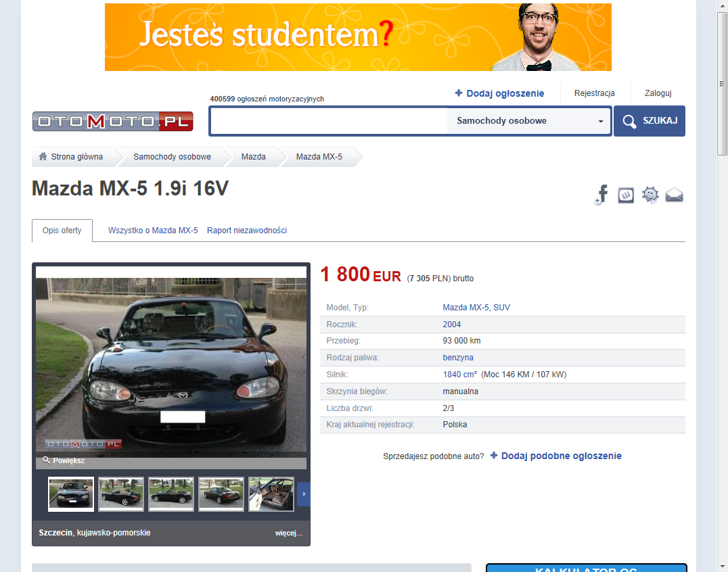Click plus icon beside Dodaj podobne ogłoszenie

494,456
